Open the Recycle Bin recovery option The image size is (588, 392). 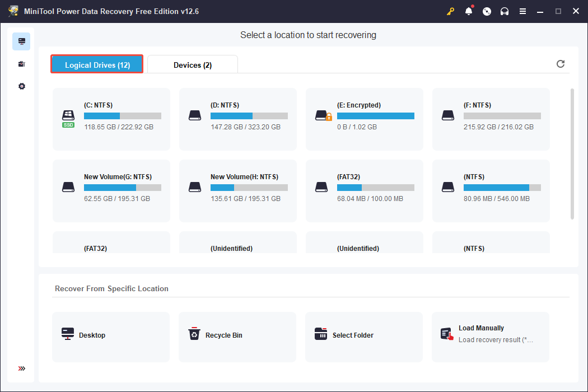(x=237, y=336)
